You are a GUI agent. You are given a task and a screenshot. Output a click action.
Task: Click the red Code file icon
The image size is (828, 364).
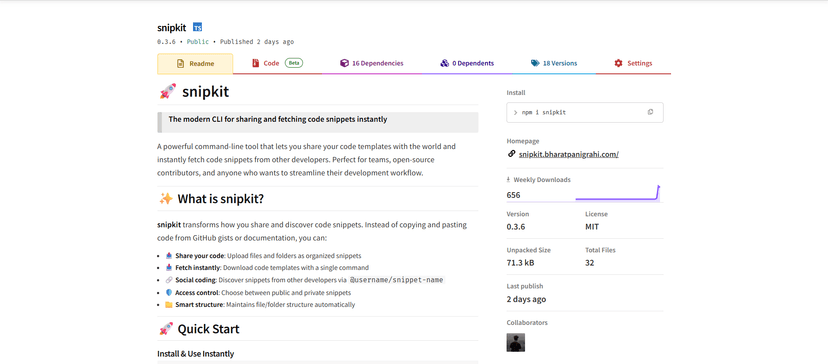point(256,63)
